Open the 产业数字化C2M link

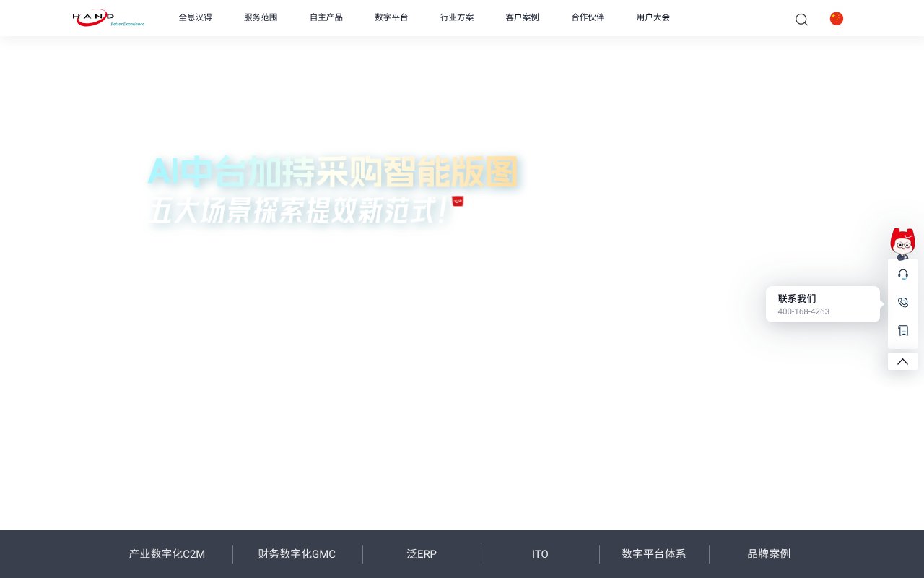tap(167, 554)
